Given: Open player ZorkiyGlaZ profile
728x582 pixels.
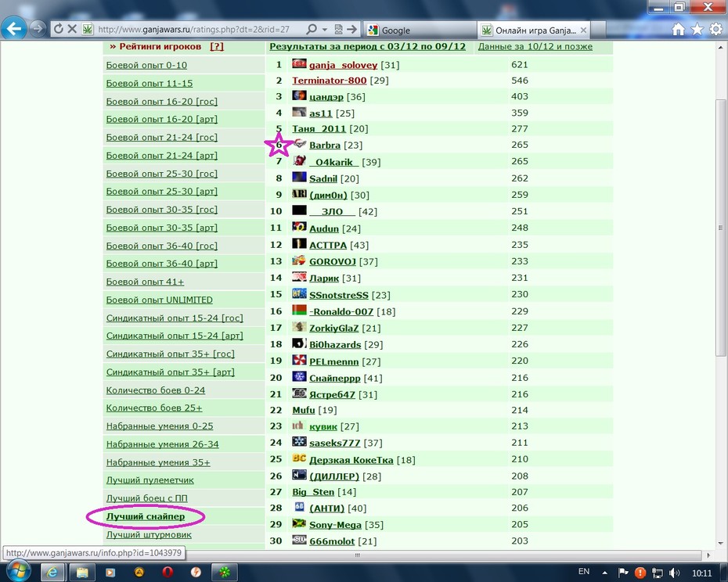Looking at the screenshot, I should pos(333,328).
